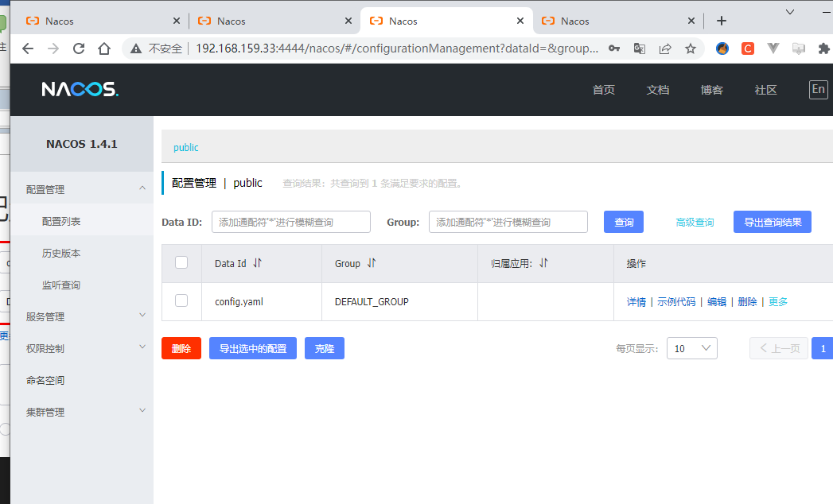Open the red C extension icon
Viewport: 833px width, 504px height.
(x=747, y=48)
